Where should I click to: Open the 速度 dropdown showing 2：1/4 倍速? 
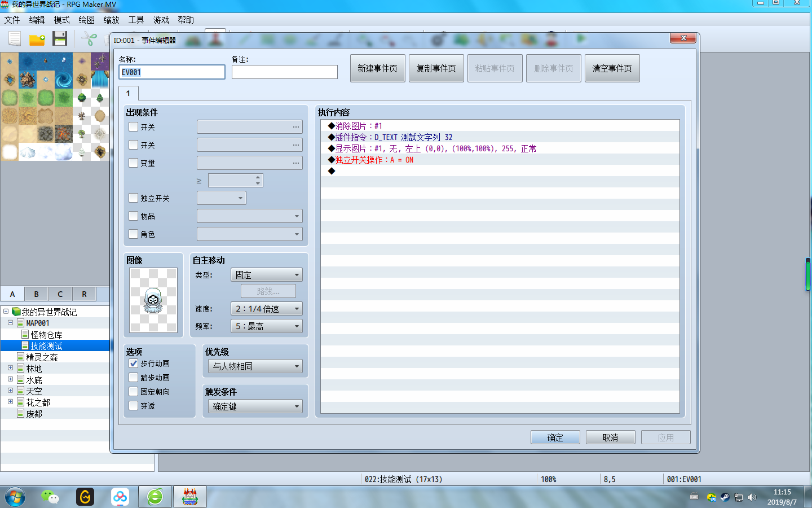pyautogui.click(x=267, y=309)
